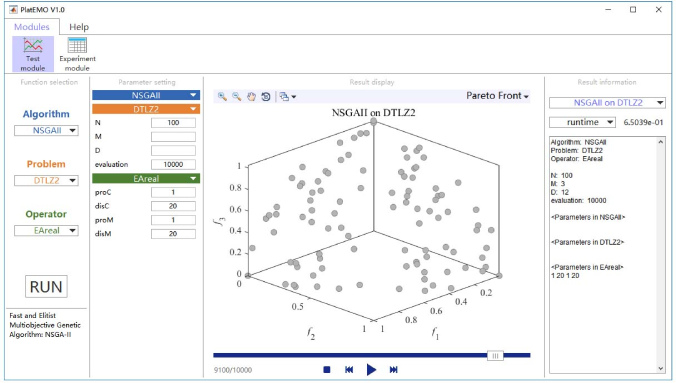
Task: Open the Test module
Action: [x=33, y=54]
